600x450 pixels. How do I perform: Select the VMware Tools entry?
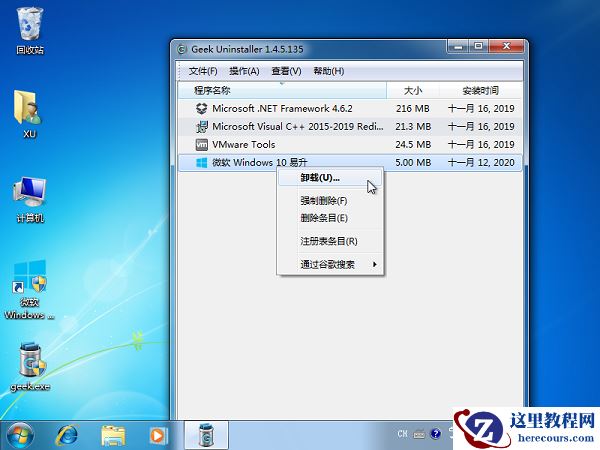coord(350,145)
